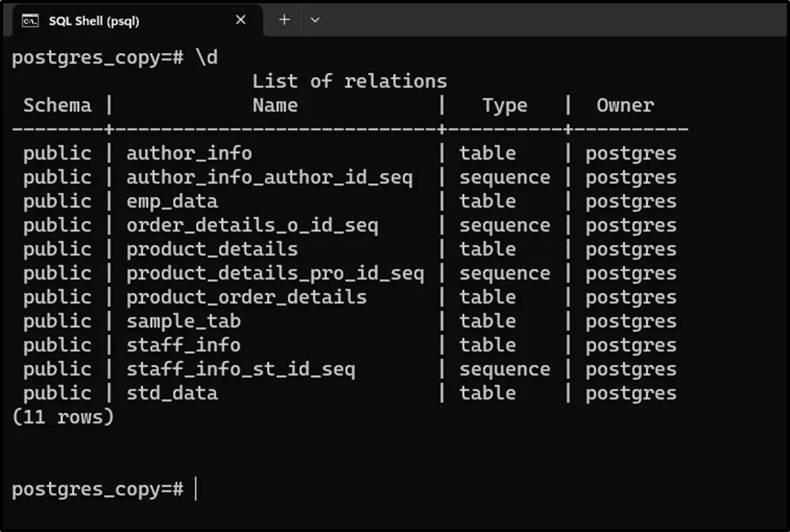
Task: Click the author_info_author_id_seq sequence name
Action: tap(269, 178)
